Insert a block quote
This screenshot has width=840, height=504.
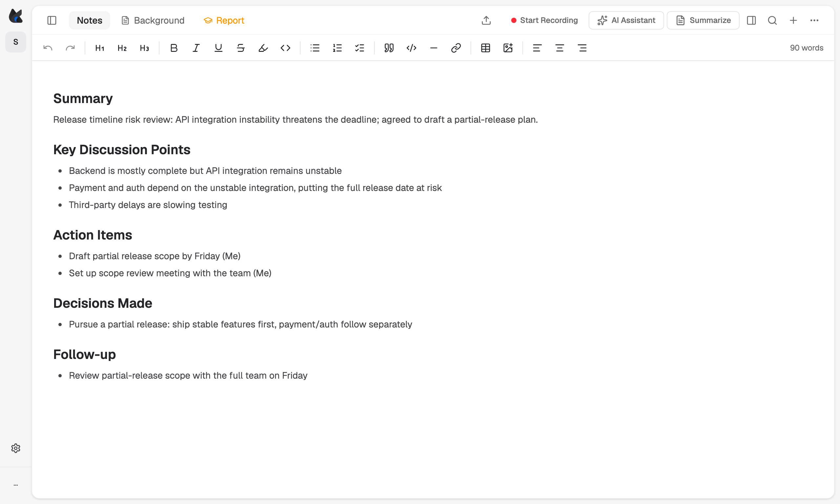(x=389, y=48)
